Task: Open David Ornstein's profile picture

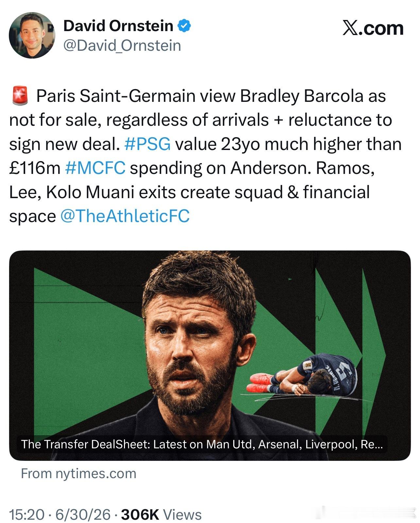Action: click(x=32, y=35)
